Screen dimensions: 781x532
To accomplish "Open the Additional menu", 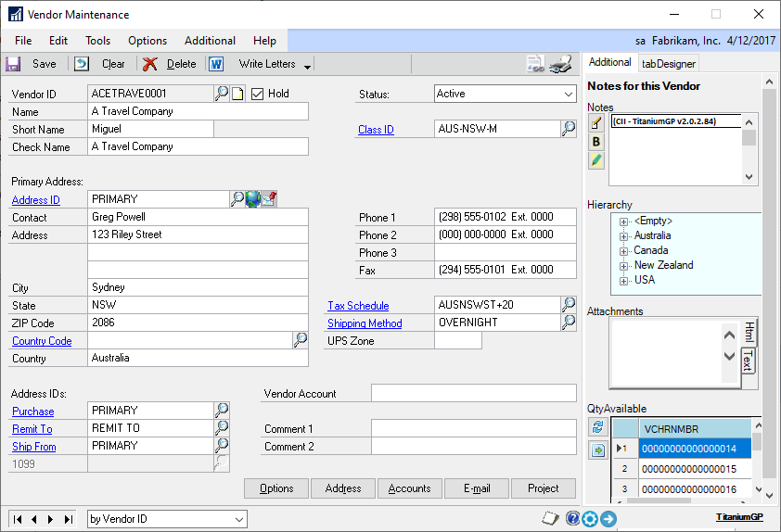I will 210,41.
